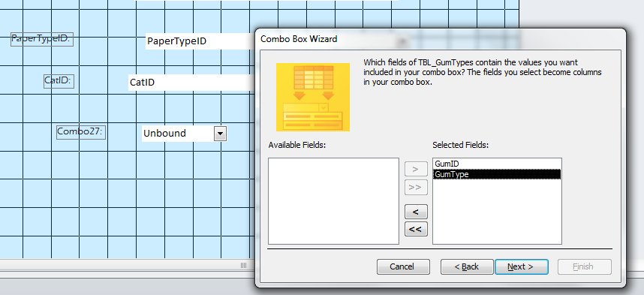Proceed with the Next > button
The width and height of the screenshot is (644, 295).
tap(521, 266)
